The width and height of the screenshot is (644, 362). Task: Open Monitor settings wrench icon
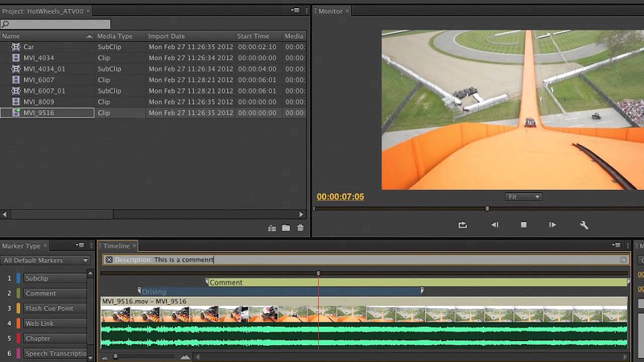[584, 225]
